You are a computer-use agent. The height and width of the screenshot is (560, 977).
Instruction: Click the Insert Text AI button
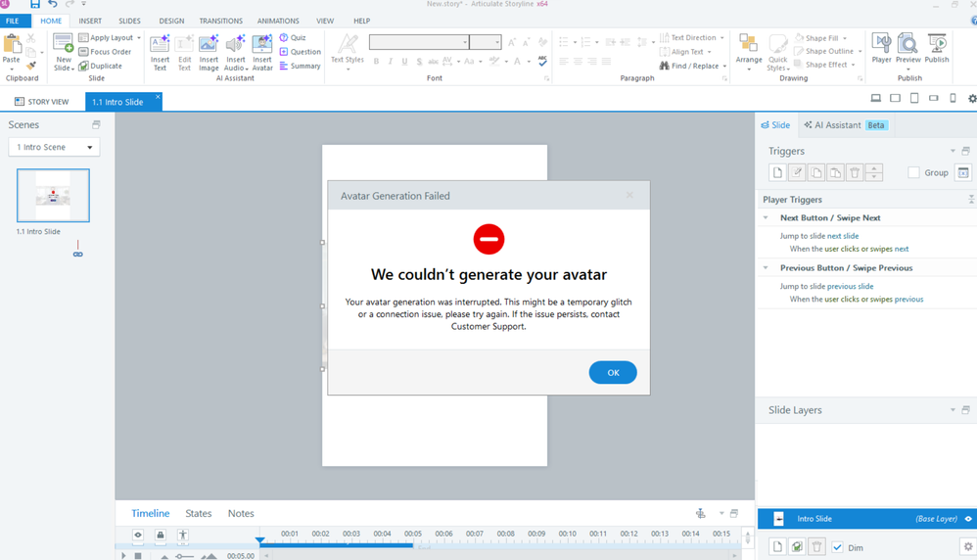pyautogui.click(x=161, y=54)
